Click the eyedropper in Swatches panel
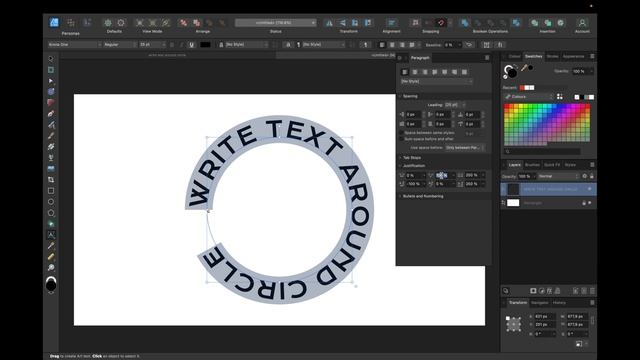 click(x=524, y=69)
